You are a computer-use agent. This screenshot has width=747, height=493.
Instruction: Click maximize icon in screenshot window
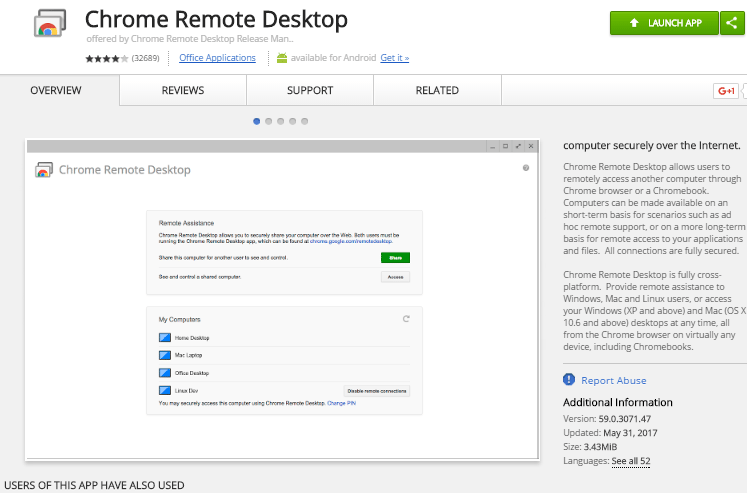click(x=505, y=147)
